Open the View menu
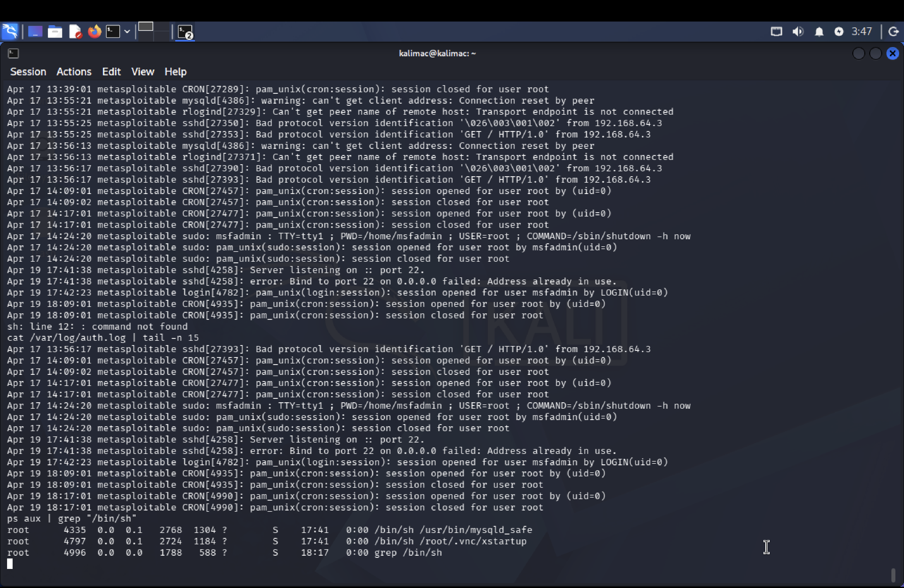This screenshot has height=588, width=904. [x=142, y=71]
